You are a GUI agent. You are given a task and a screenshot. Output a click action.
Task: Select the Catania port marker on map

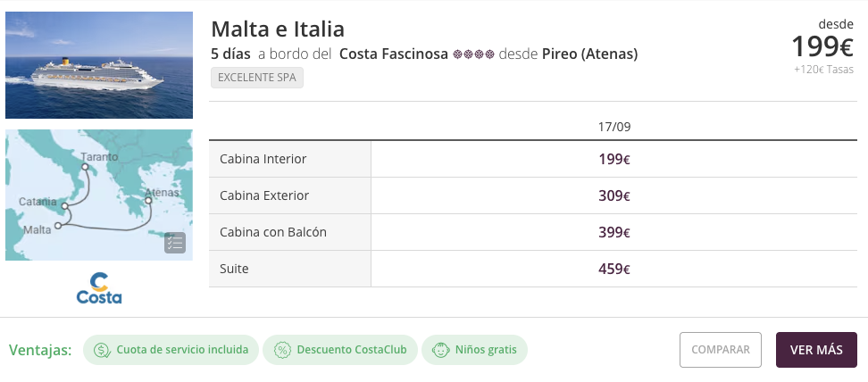(65, 206)
